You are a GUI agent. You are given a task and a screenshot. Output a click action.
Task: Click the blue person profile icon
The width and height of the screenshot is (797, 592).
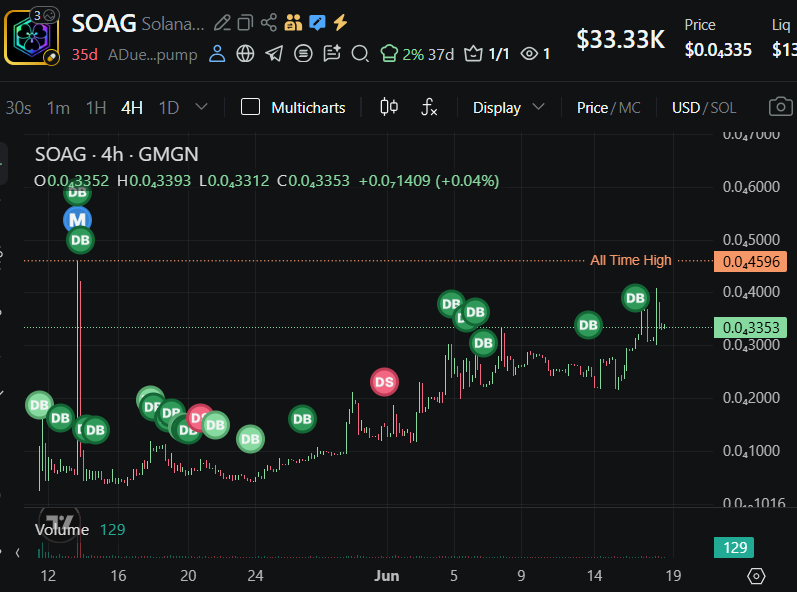[217, 53]
